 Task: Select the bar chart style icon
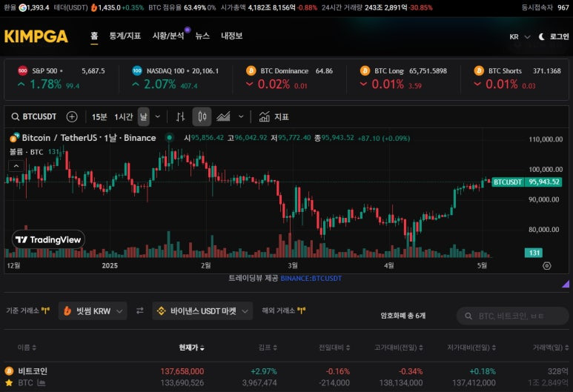pyautogui.click(x=180, y=117)
